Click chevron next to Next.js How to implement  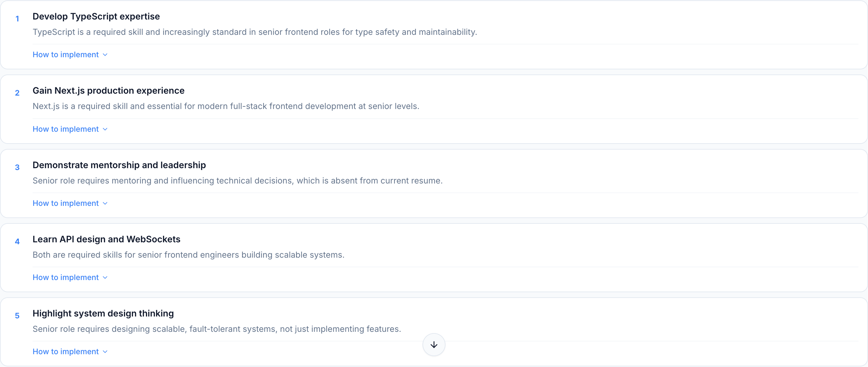click(105, 129)
